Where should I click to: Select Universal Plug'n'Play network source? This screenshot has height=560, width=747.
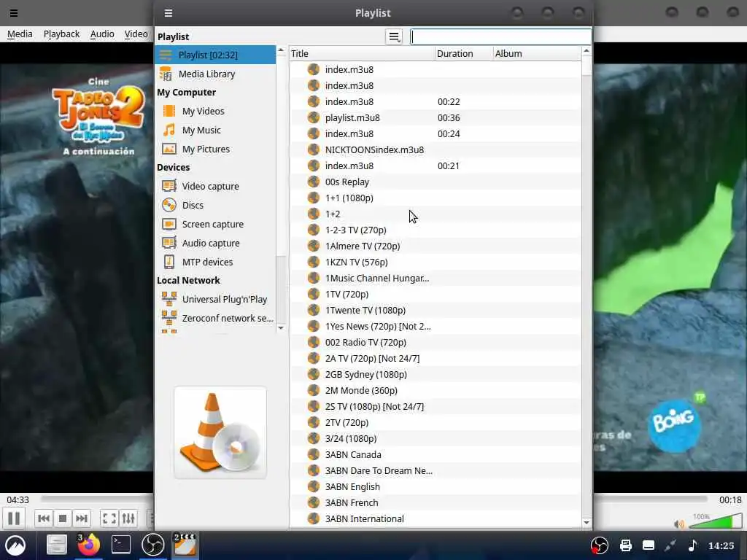click(215, 299)
